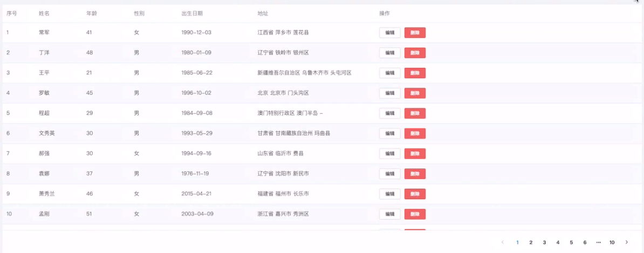Delete 萧秀兰's row
Viewport: 644px width, 253px height.
click(415, 194)
